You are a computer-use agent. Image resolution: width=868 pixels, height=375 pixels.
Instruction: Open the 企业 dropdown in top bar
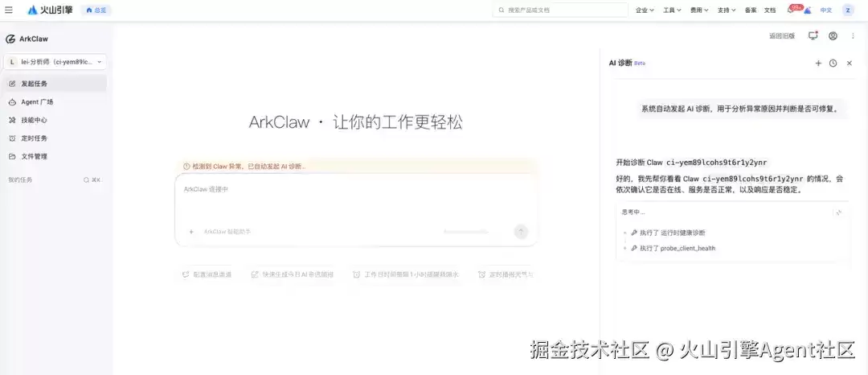click(x=645, y=10)
